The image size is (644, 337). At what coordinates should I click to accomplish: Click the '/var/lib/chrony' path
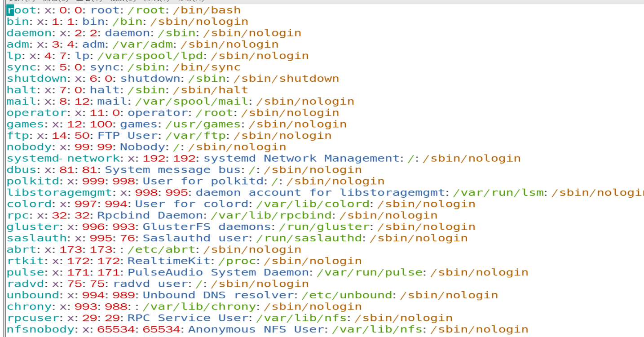(x=199, y=306)
